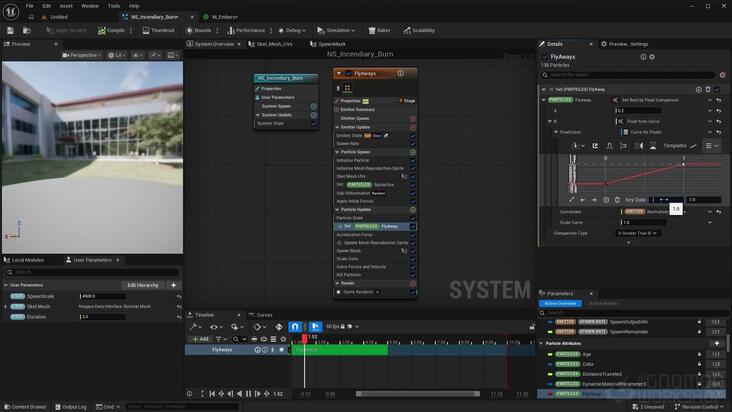The image size is (732, 412).
Task: Click the filter icon in Details search bar
Action: pos(723,75)
